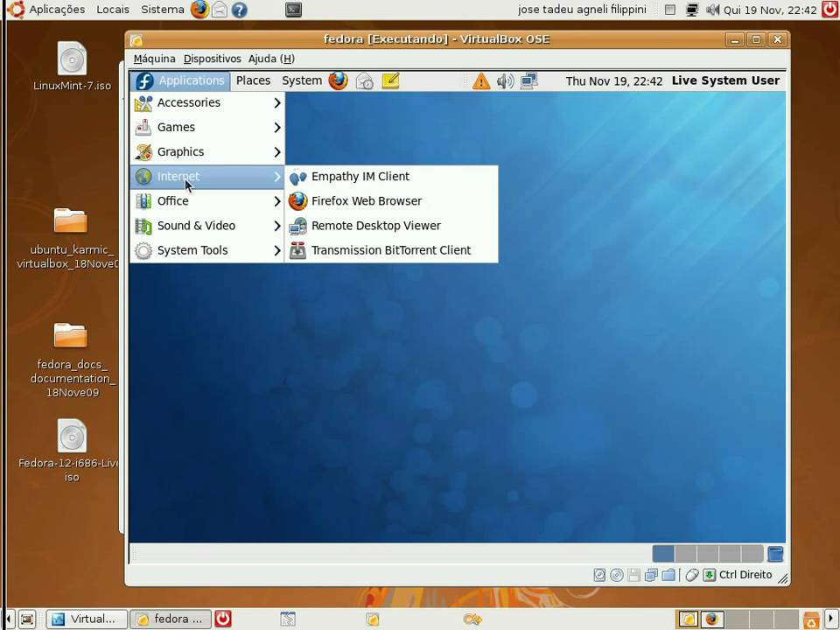Screen dimensions: 840x630
Task: Open the Places menu in Fedora panel
Action: [253, 80]
